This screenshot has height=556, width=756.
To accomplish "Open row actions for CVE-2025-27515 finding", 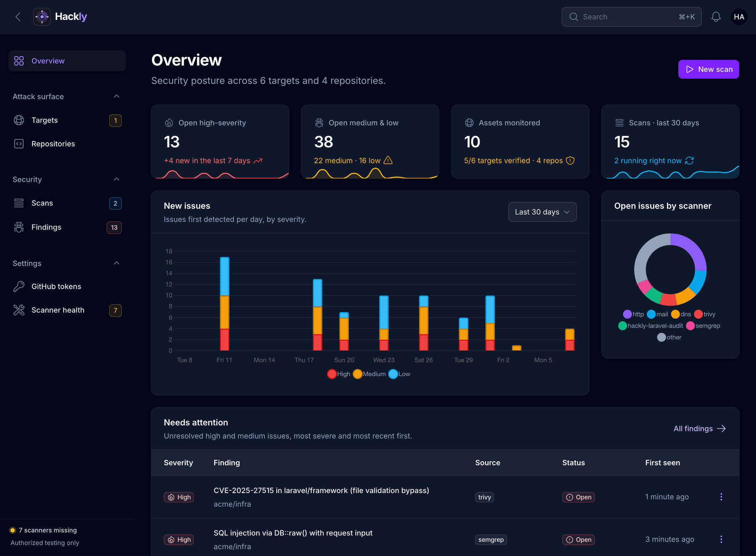I will tap(721, 497).
